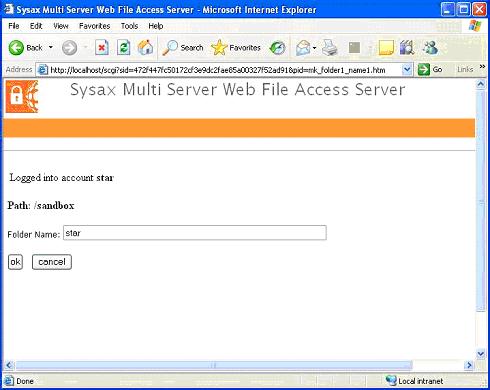The height and width of the screenshot is (390, 490).
Task: Open the Messenger people icon
Action: [430, 48]
